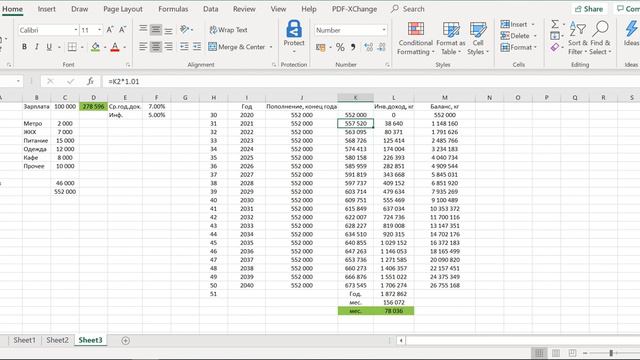This screenshot has height=360, width=640.
Task: Open the Fill down options
Action: click(555, 36)
